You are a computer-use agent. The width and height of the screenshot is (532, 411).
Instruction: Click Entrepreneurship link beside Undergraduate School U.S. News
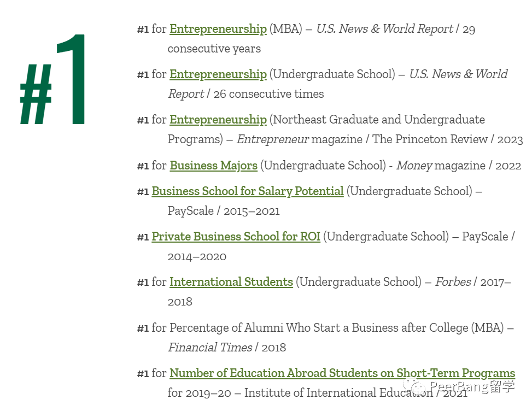click(x=218, y=74)
